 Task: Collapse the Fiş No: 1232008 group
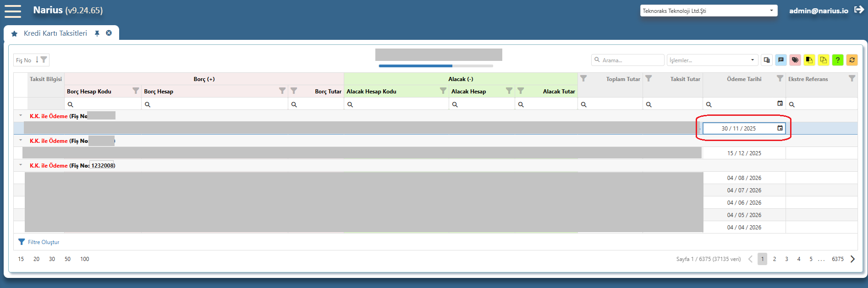21,165
